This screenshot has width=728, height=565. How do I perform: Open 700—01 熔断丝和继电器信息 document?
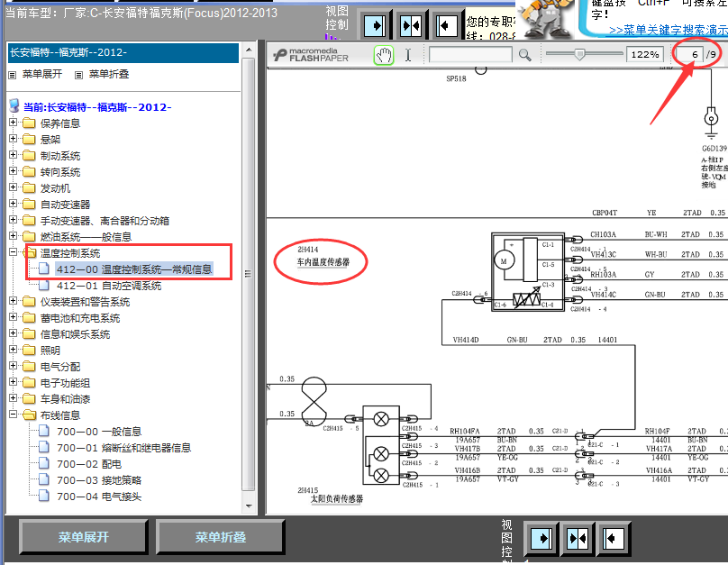click(x=124, y=448)
